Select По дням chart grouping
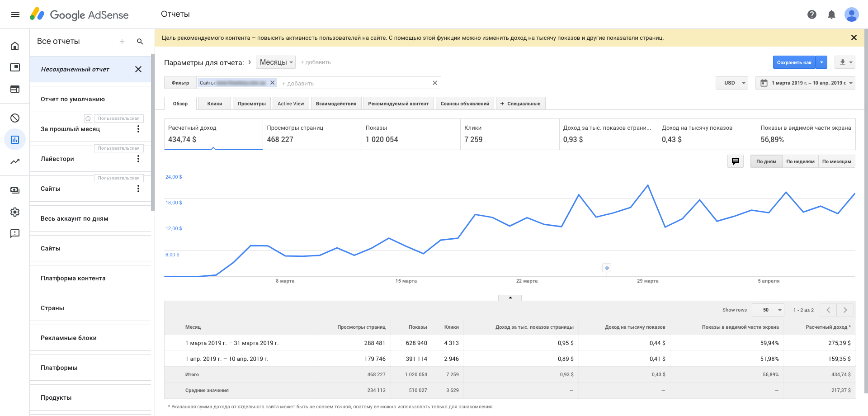The width and height of the screenshot is (868, 416). (766, 161)
